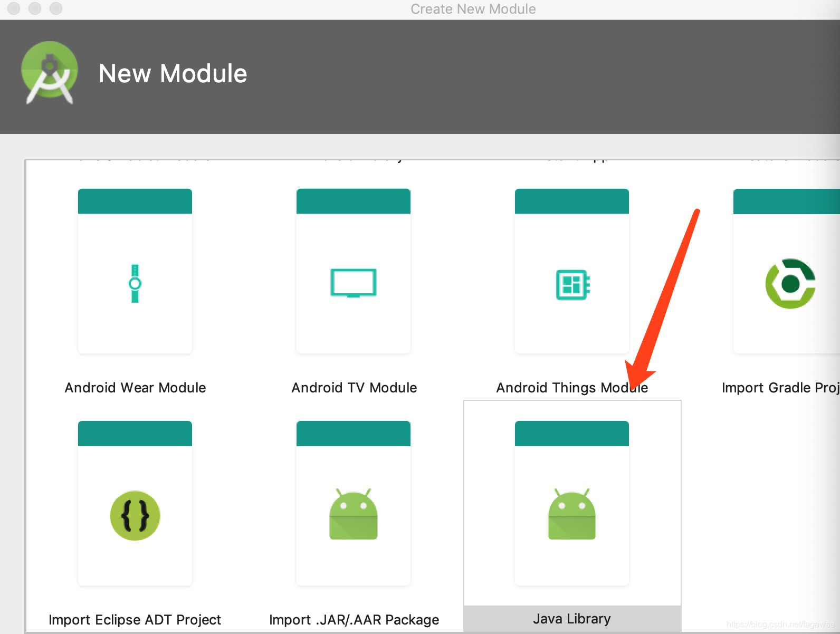
Task: Click the Android Things Module label
Action: [572, 388]
